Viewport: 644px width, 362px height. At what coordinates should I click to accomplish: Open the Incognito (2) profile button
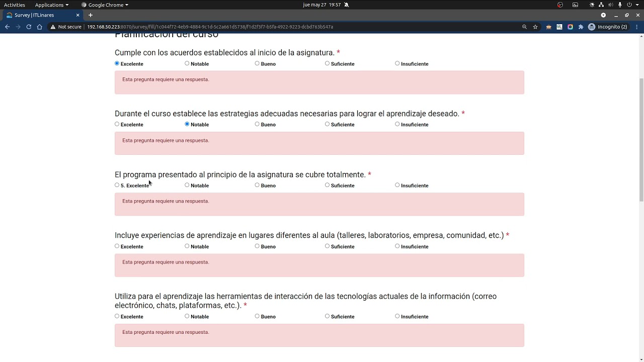608,27
